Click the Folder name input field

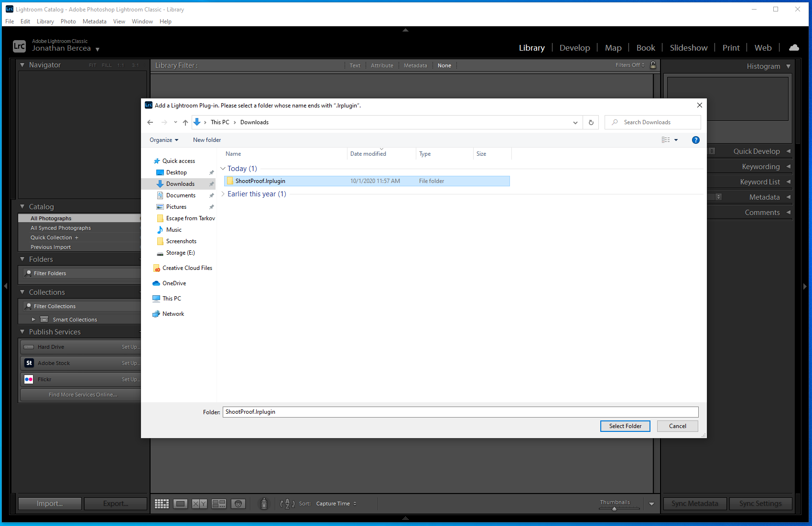pos(460,412)
